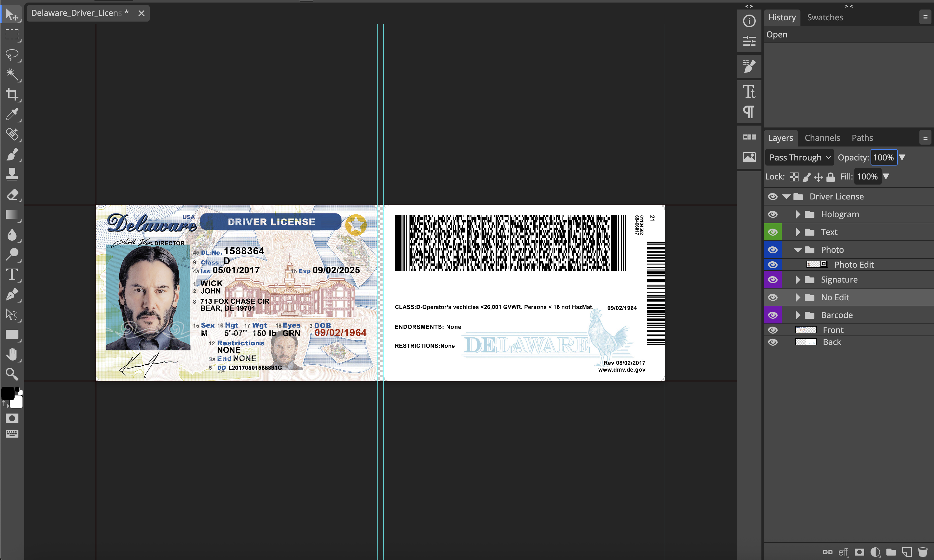Select the Magic Wand tool
Viewport: 934px width, 560px height.
coord(12,74)
